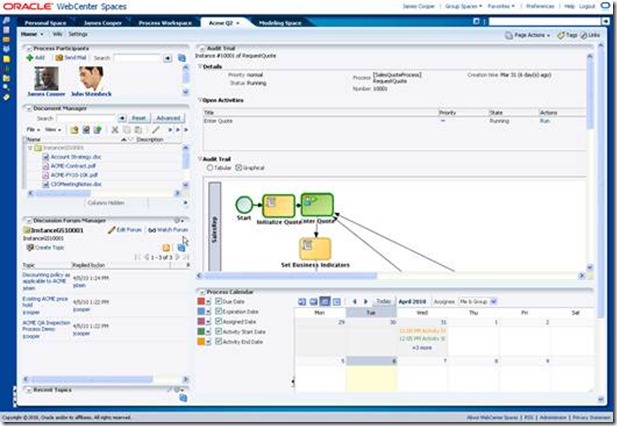617x426 pixels.
Task: Click the Advanced search button
Action: pyautogui.click(x=168, y=118)
